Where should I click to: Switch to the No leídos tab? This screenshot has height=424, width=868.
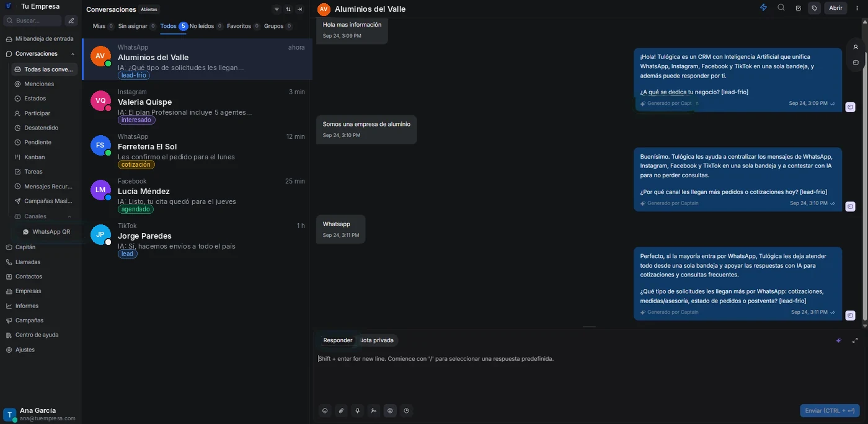tap(206, 26)
